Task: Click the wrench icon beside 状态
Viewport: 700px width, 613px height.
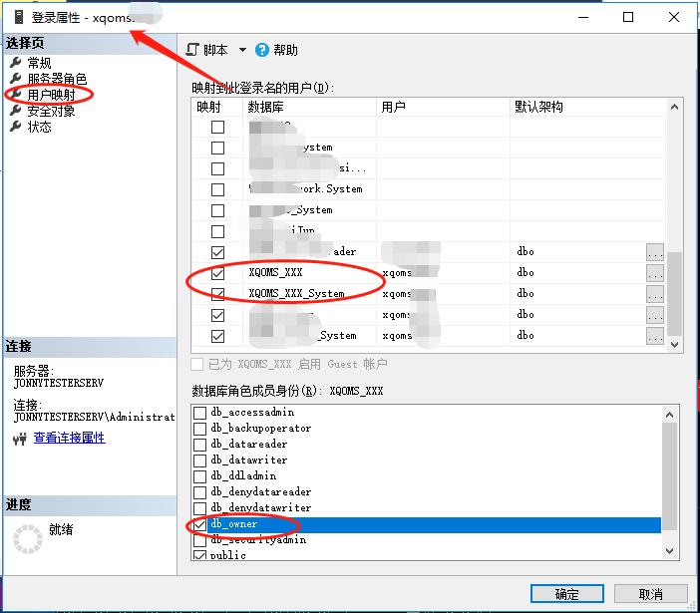Action: 15,127
